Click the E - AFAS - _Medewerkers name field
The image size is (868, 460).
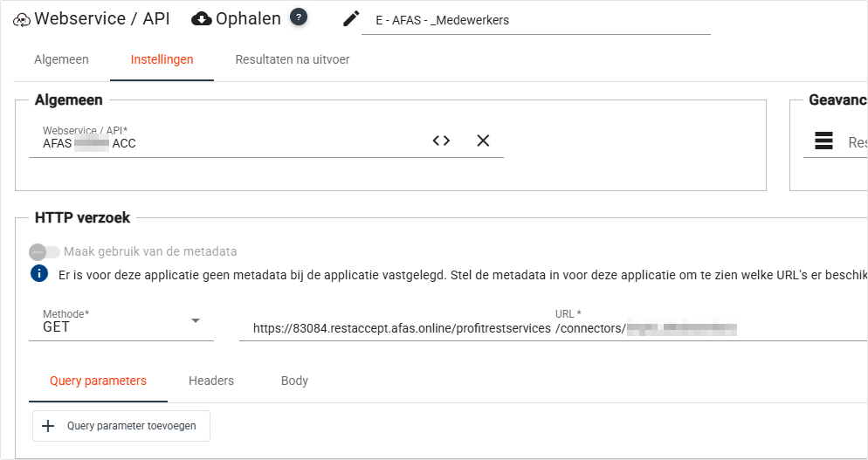[535, 20]
